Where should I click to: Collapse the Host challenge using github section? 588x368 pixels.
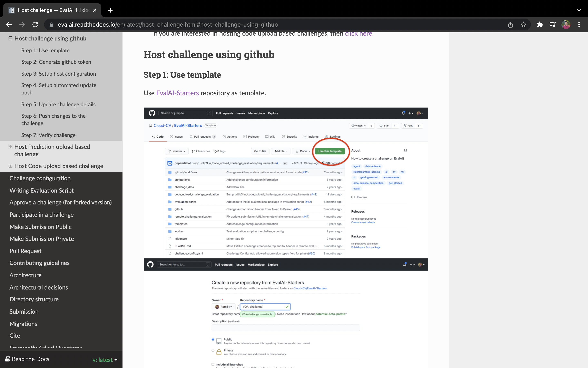point(10,38)
